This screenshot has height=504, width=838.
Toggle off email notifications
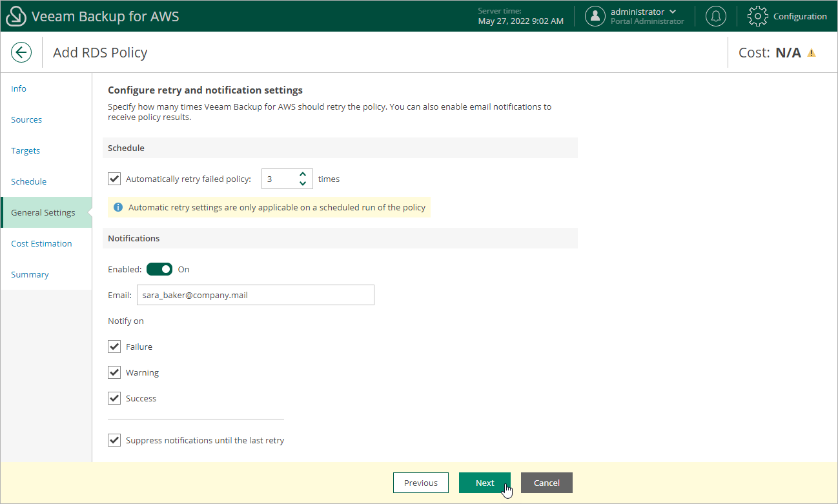[159, 269]
